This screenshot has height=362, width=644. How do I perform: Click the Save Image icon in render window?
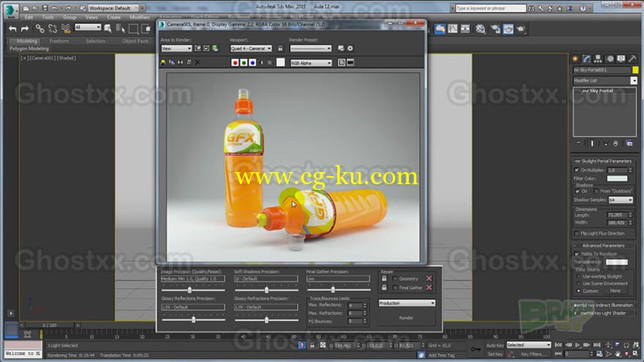[163, 63]
